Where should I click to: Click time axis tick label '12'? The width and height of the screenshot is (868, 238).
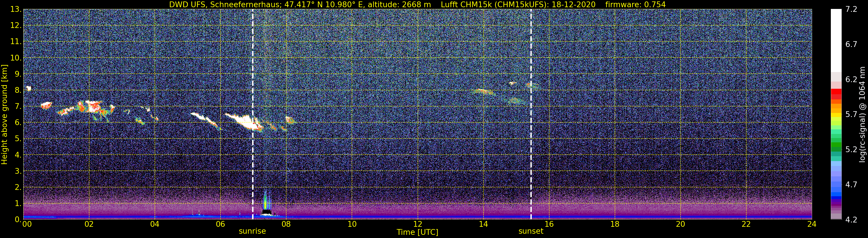pos(417,224)
